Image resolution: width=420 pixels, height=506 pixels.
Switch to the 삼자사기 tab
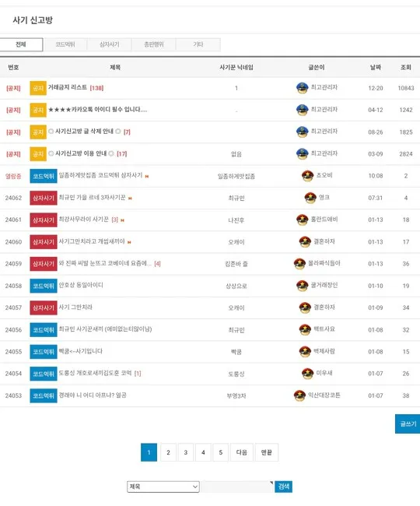[x=109, y=44]
